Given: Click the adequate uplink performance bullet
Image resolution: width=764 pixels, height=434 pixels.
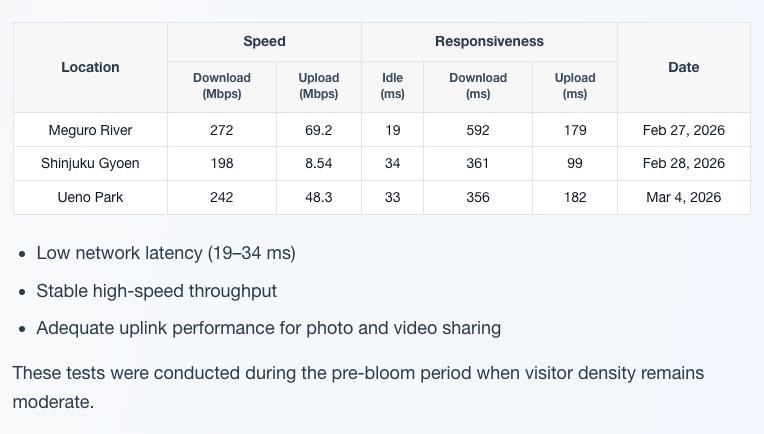Looking at the screenshot, I should click(x=268, y=328).
